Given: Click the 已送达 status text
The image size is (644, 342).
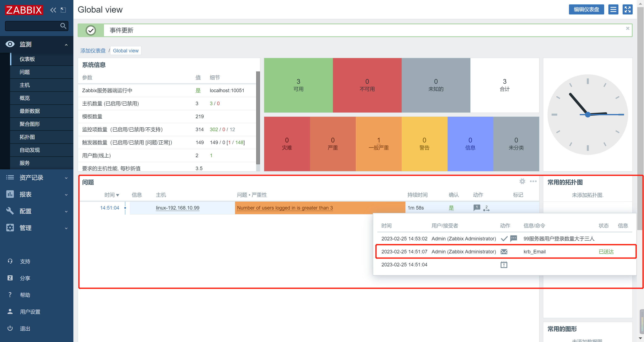Looking at the screenshot, I should [x=606, y=251].
